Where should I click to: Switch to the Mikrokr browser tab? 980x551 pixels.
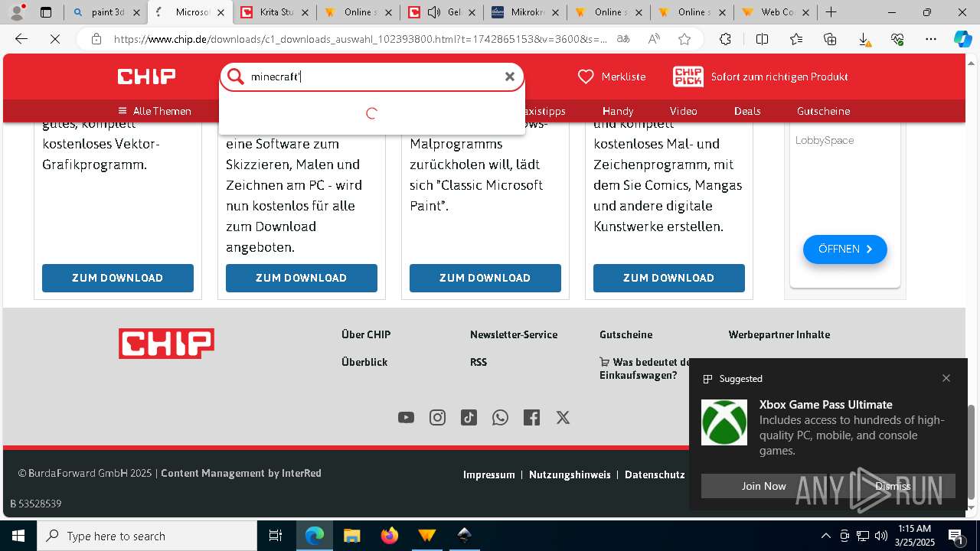(526, 12)
